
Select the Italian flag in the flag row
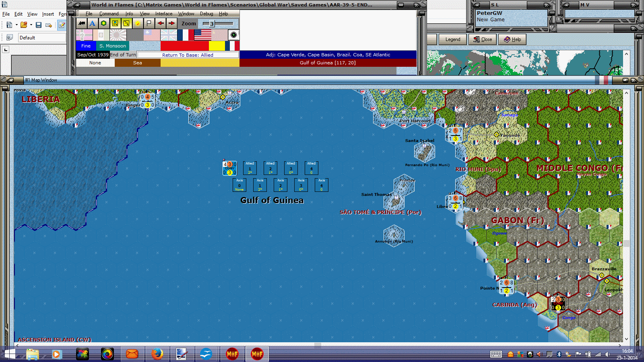(101, 35)
